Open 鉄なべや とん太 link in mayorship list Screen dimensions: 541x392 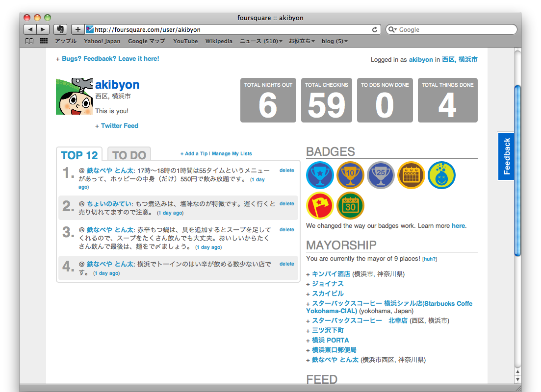[335, 360]
